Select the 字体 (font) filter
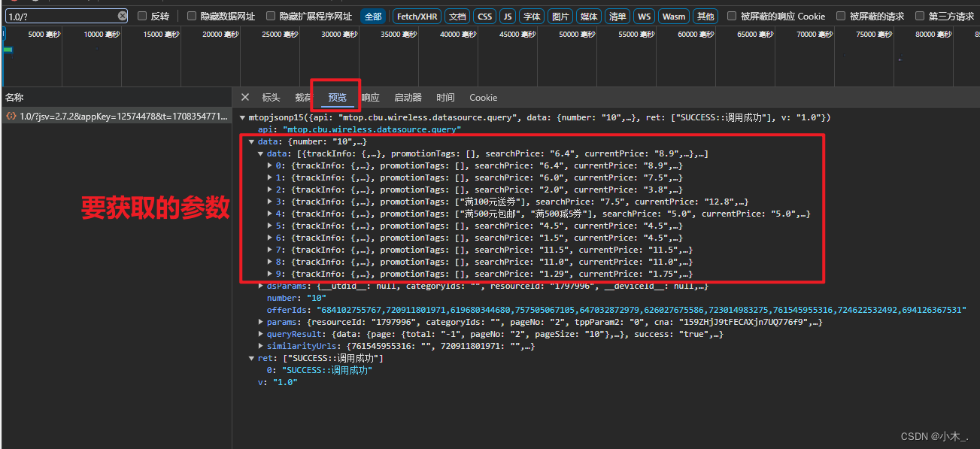This screenshot has height=449, width=980. [531, 15]
